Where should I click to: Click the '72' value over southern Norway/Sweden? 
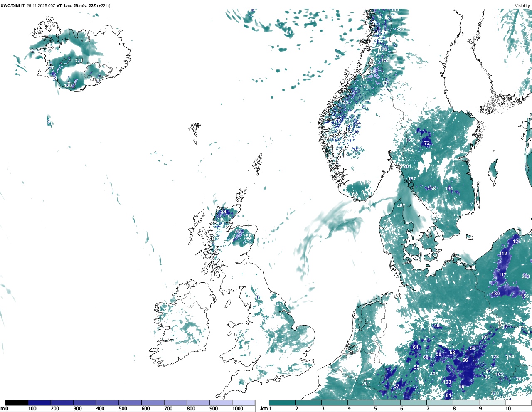[427, 143]
